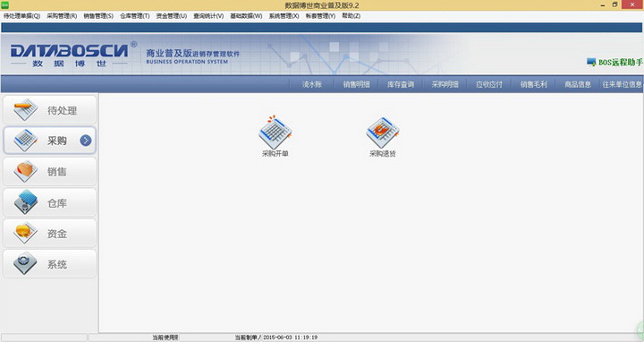Click the green app icon in title bar
The image size is (644, 342).
(5, 5)
